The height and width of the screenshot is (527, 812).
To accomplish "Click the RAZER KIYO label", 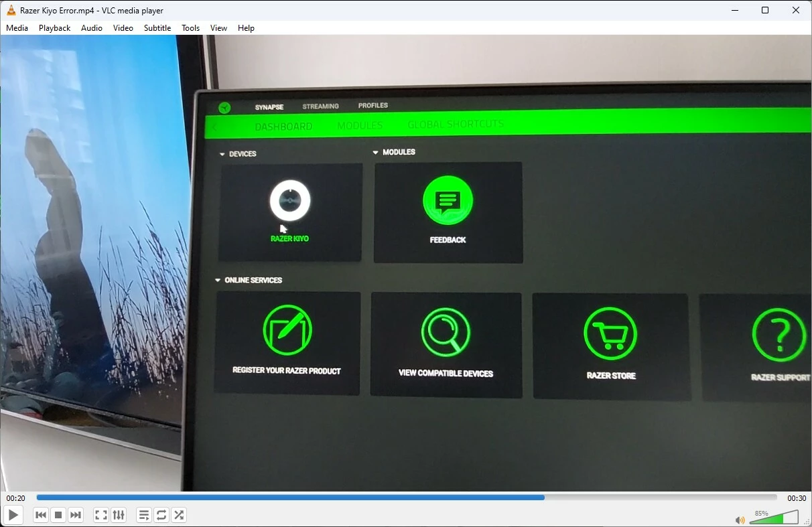I will (x=289, y=238).
